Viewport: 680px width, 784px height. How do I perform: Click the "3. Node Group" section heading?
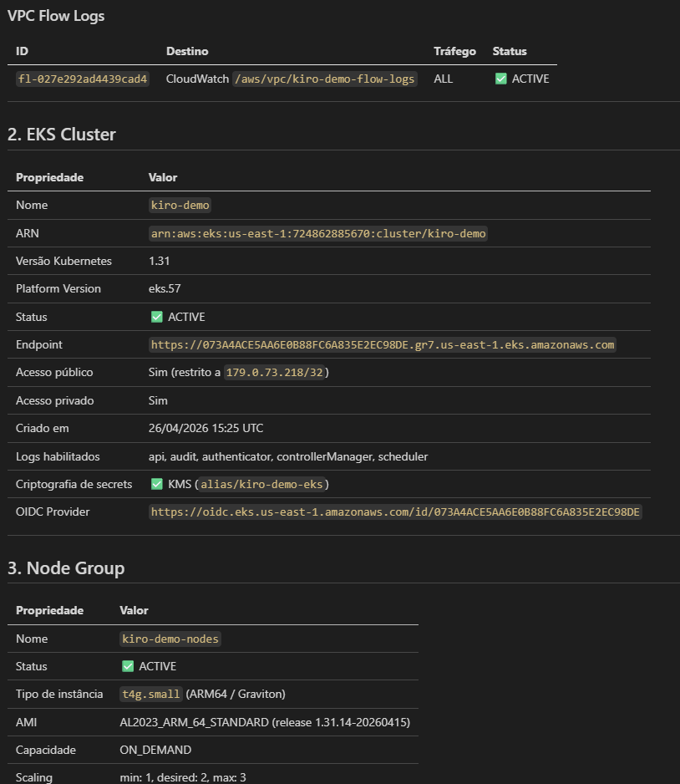[66, 568]
